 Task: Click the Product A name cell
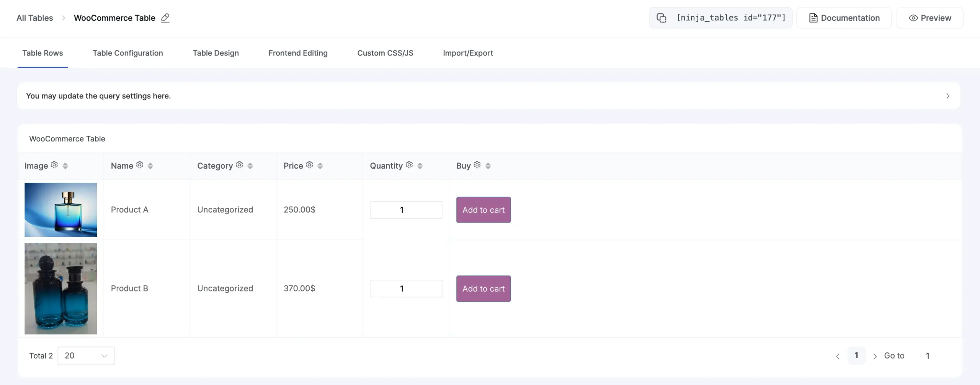click(129, 210)
